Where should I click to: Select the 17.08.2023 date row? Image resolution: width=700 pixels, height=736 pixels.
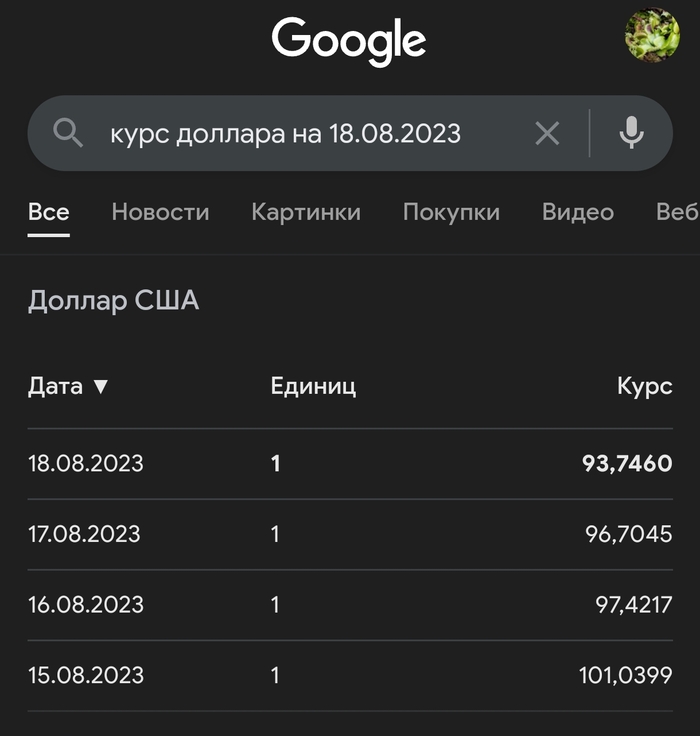(86, 534)
